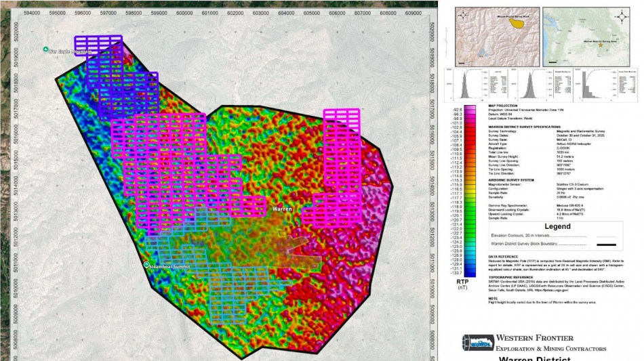Click the orange star survey area marker
The image size is (644, 361).
point(601,45)
